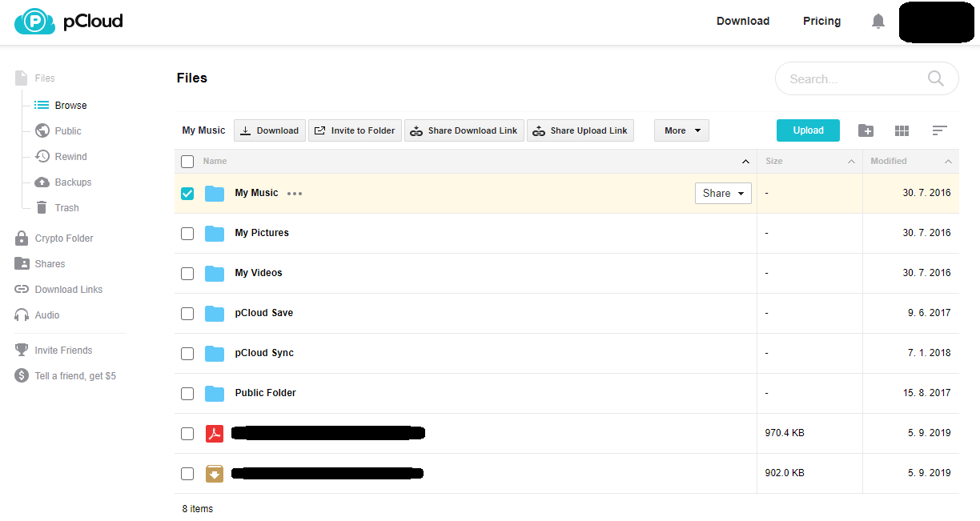Click the search magnifier icon
The height and width of the screenshot is (521, 980).
point(935,78)
